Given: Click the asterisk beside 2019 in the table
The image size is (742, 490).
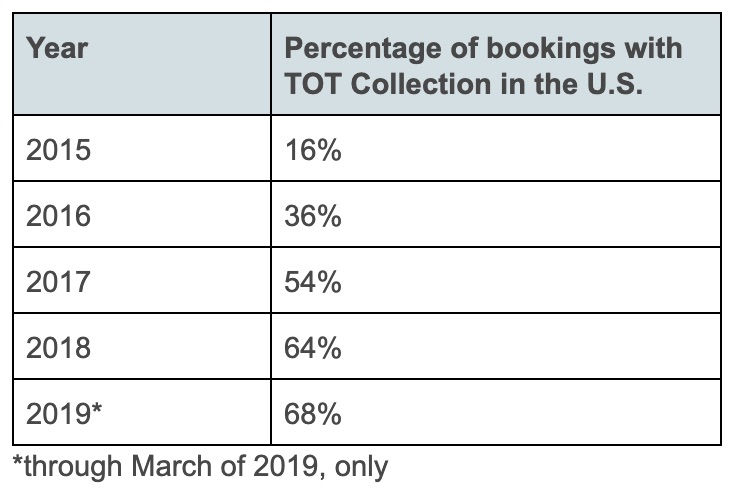Looking at the screenshot, I should tap(97, 409).
